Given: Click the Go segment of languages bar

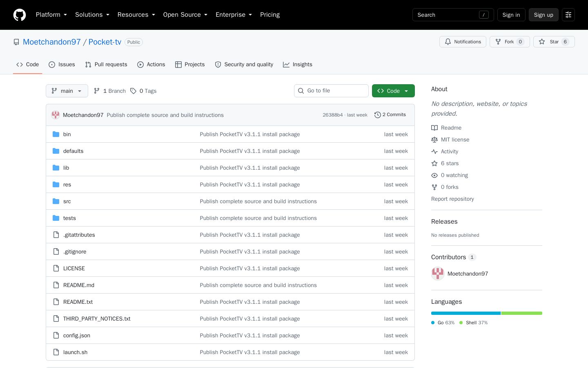Looking at the screenshot, I should tap(466, 313).
